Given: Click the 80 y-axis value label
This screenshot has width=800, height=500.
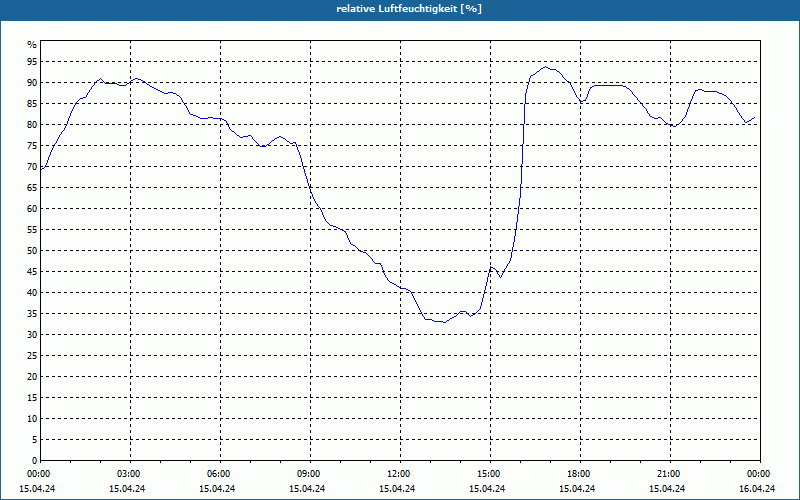Looking at the screenshot, I should coord(32,124).
